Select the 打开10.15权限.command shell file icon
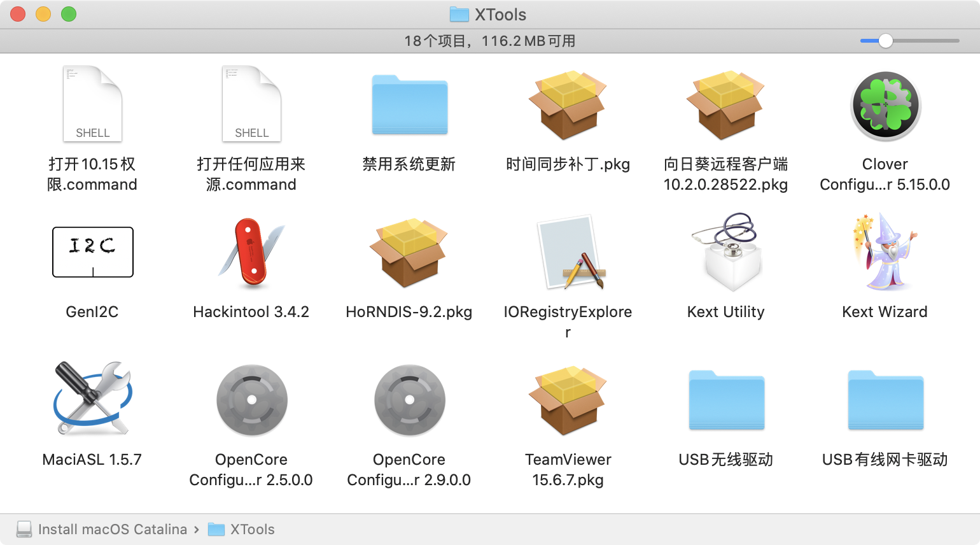 pos(92,104)
